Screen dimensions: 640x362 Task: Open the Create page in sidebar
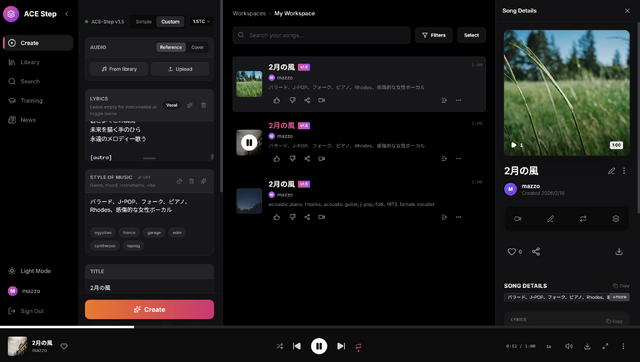coord(38,43)
